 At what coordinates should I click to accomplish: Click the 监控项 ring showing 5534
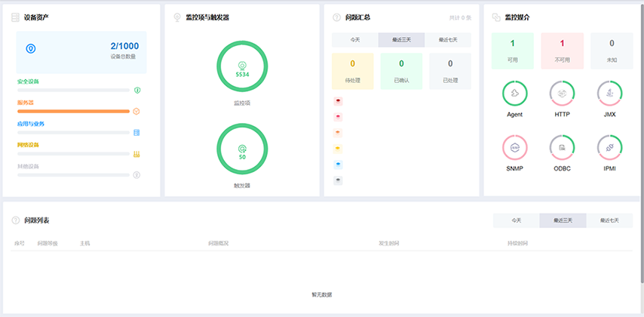pyautogui.click(x=242, y=66)
